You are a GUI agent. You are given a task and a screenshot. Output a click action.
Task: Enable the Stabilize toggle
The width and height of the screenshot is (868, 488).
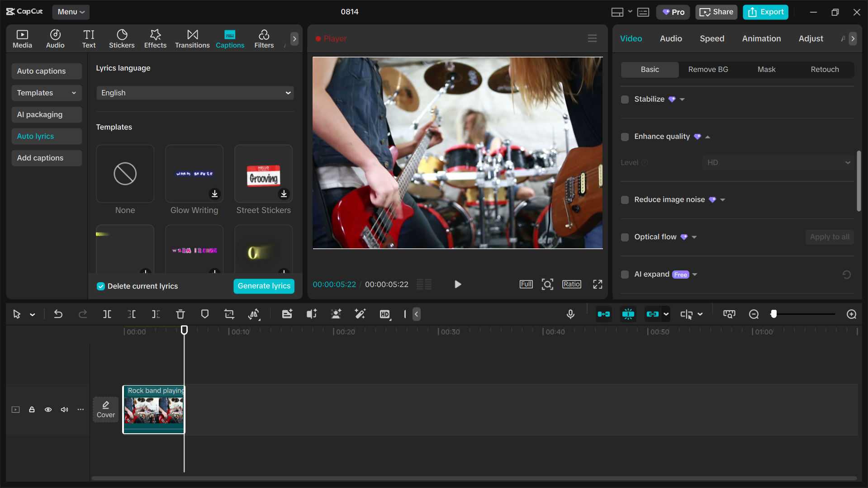[x=625, y=99]
